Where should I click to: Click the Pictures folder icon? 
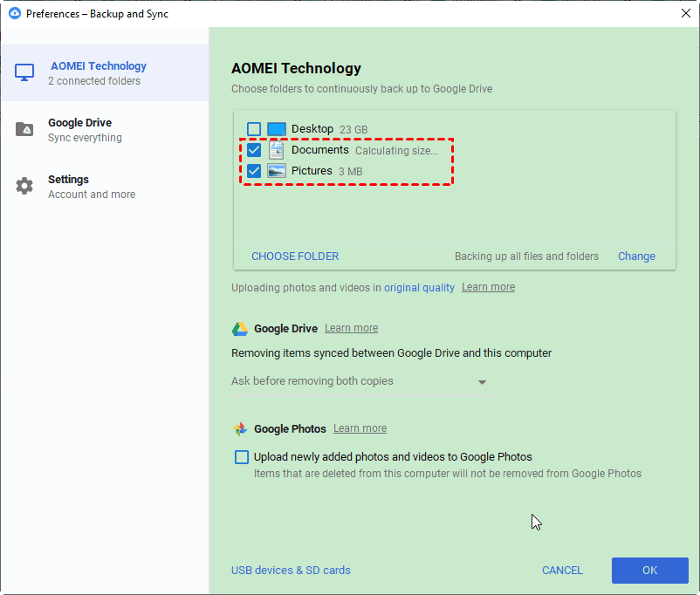[277, 171]
